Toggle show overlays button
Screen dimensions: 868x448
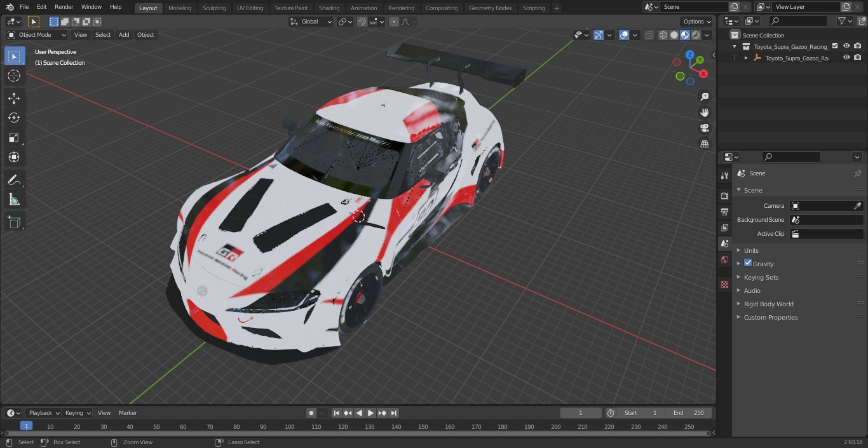tap(624, 35)
